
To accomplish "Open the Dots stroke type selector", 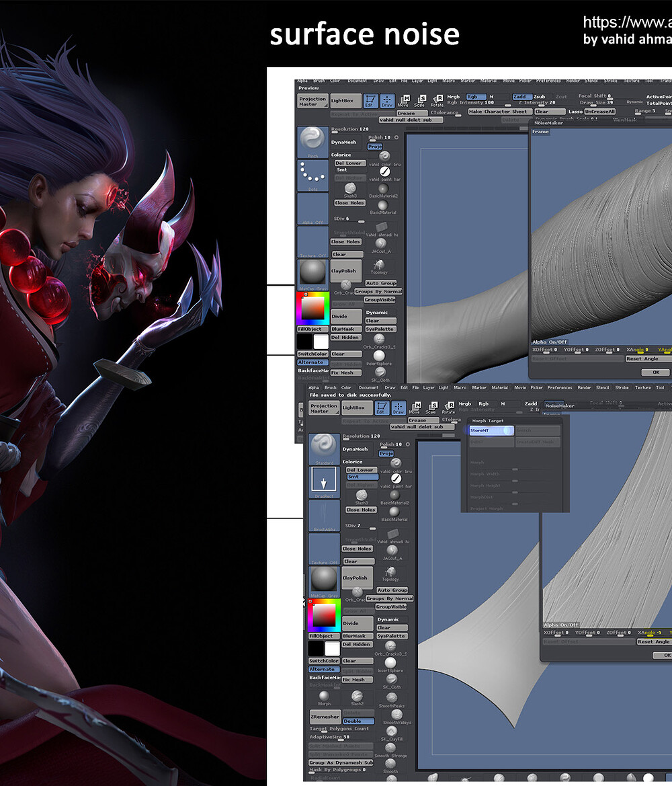I will tap(312, 175).
